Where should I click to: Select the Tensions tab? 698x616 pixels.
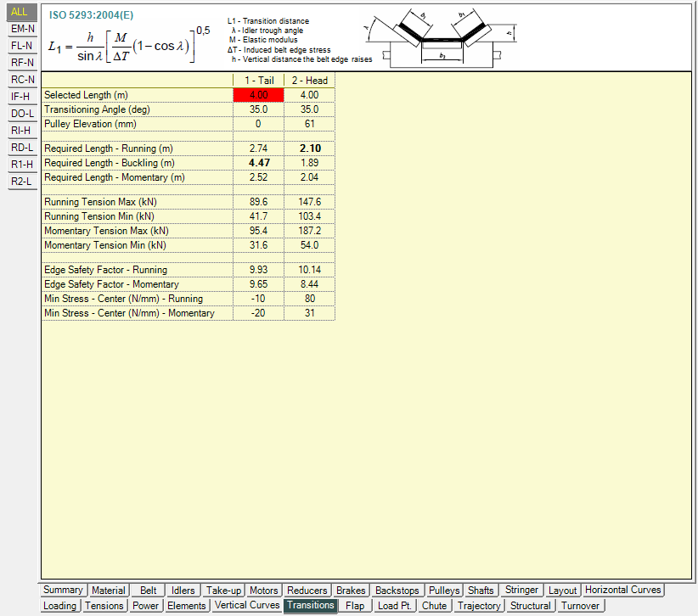click(x=104, y=606)
